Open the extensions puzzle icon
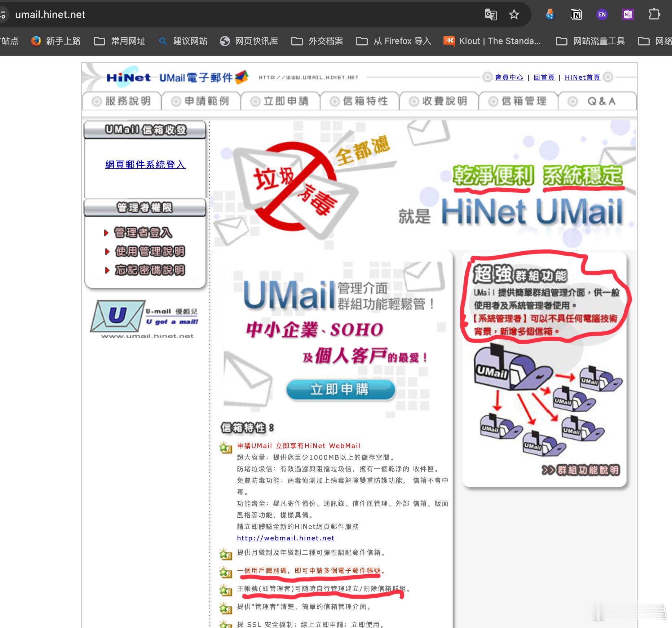The width and height of the screenshot is (672, 628). 654,14
